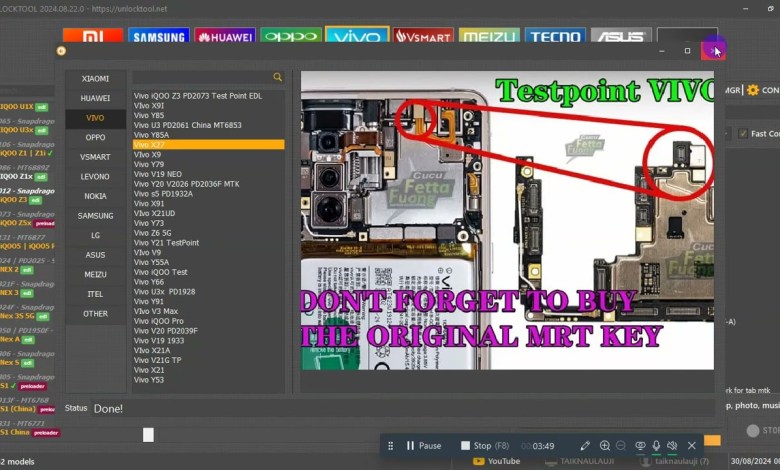Toggle the Fast Con checkbox in UnlockTool
The height and width of the screenshot is (470, 780).
tap(743, 133)
